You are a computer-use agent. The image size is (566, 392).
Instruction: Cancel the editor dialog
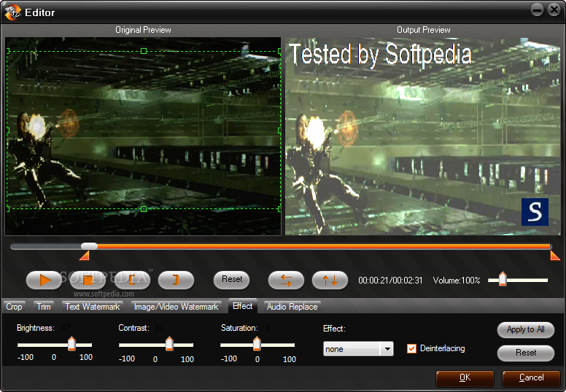[531, 377]
